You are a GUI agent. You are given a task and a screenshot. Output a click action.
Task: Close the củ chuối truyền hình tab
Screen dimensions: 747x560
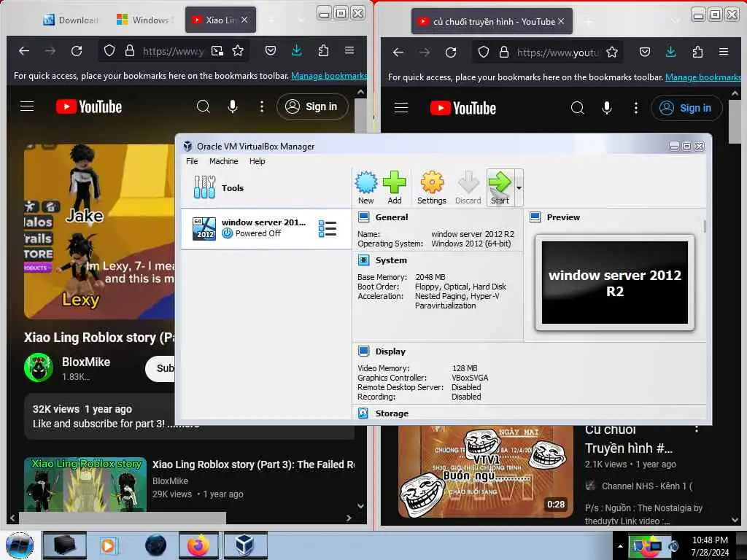(561, 21)
